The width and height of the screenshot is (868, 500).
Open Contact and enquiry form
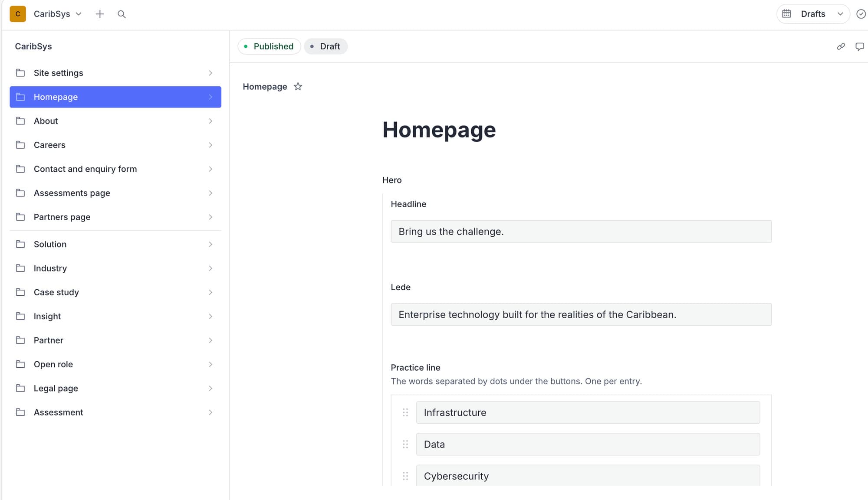click(x=115, y=169)
